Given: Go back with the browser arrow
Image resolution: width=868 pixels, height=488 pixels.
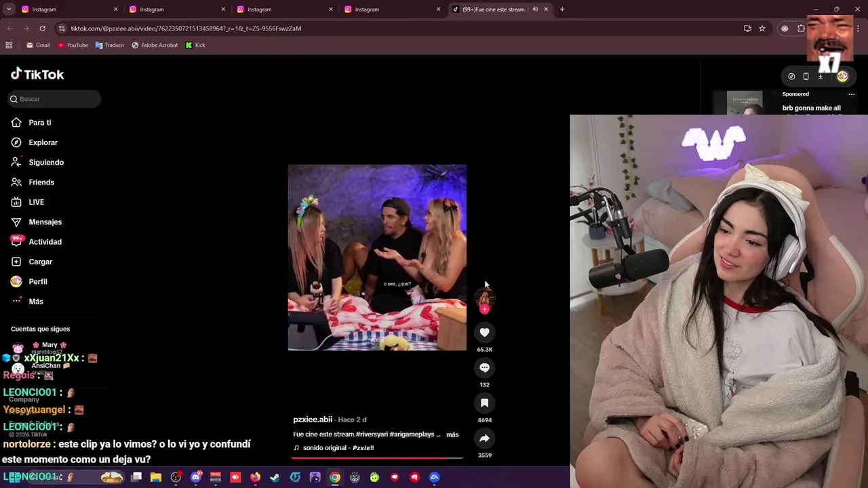Looking at the screenshot, I should 9,28.
